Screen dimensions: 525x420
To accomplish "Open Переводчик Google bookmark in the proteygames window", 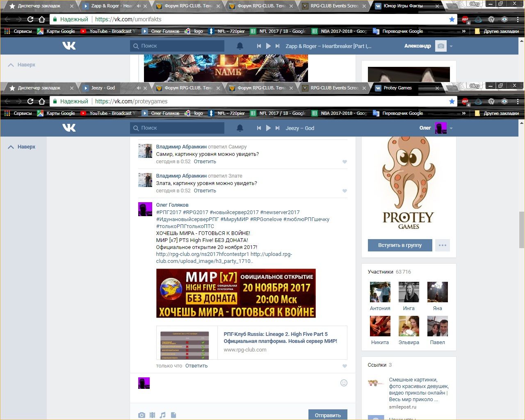I will click(397, 113).
